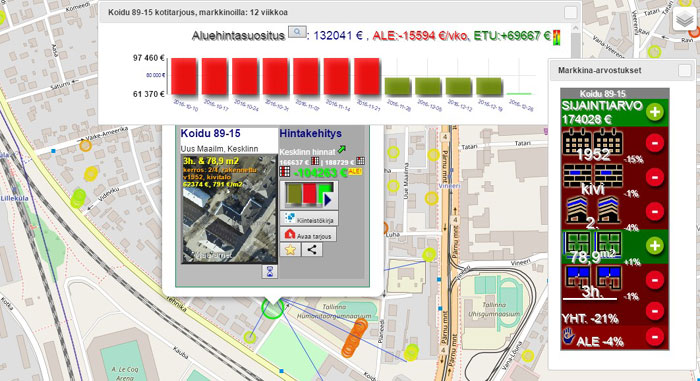Viewport: 700px width, 381px height.
Task: Share the Koidu 89-15 listing
Action: point(312,249)
